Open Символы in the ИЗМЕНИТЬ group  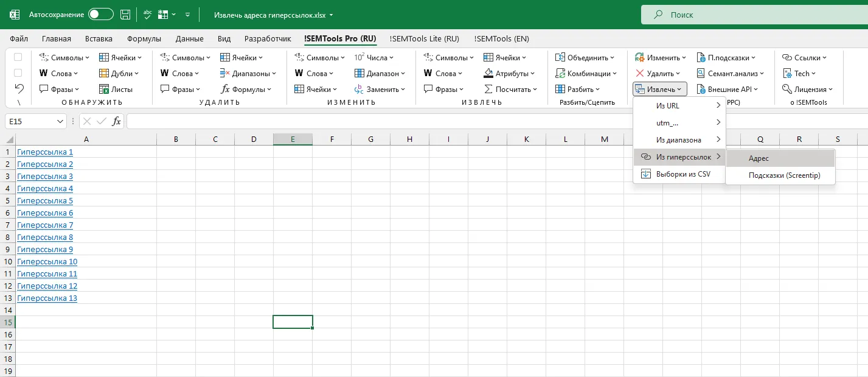320,57
